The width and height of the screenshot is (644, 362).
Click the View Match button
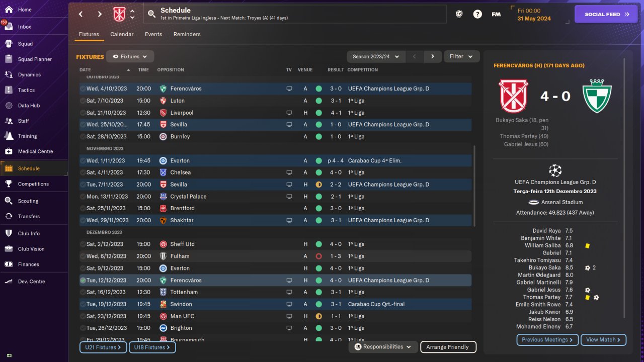pos(604,340)
